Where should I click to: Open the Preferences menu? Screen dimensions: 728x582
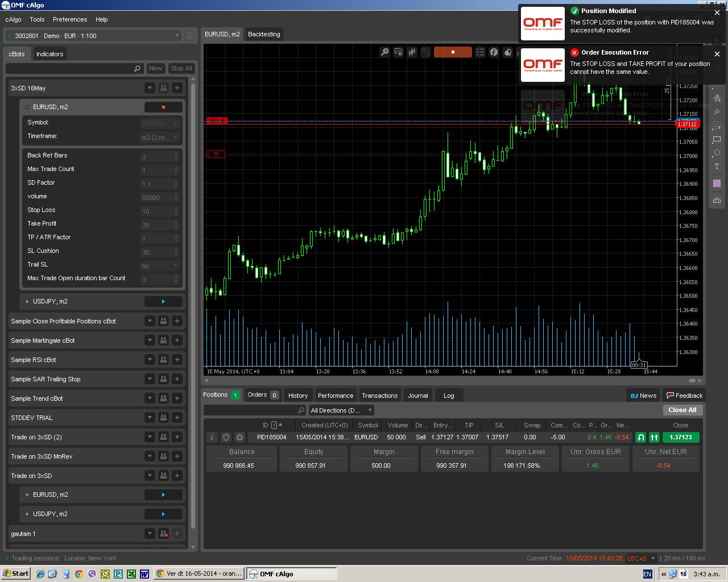tap(70, 19)
